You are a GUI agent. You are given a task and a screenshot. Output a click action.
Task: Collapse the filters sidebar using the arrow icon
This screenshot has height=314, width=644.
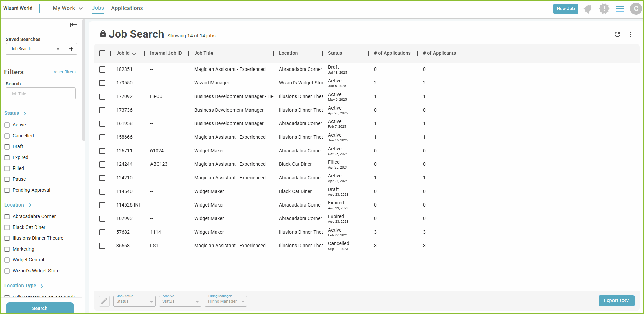pyautogui.click(x=73, y=24)
